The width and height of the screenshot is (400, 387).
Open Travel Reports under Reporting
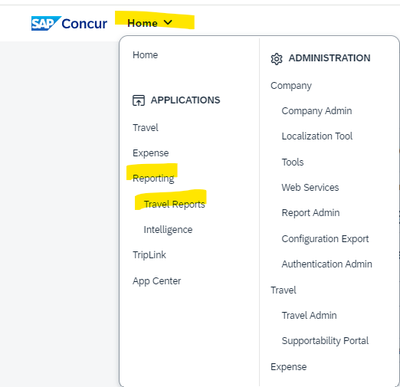click(174, 204)
